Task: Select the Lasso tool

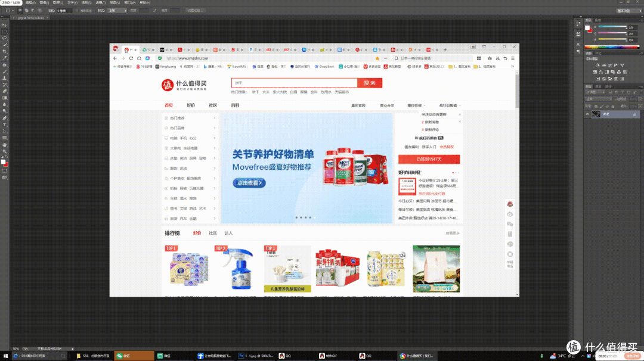Action: (x=5, y=38)
